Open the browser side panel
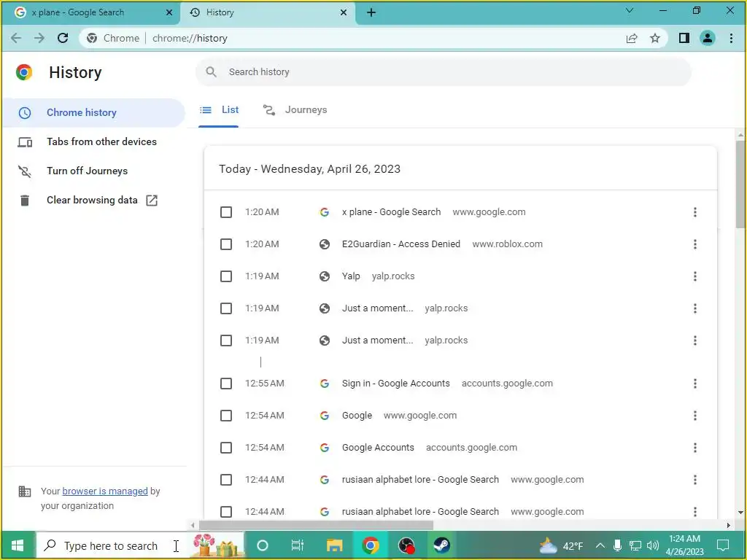This screenshot has height=560, width=747. pyautogui.click(x=684, y=38)
